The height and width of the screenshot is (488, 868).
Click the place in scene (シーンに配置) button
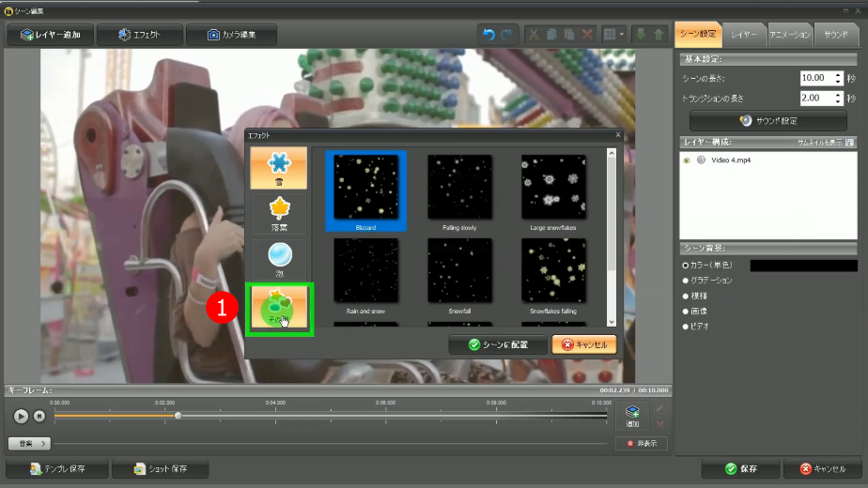pyautogui.click(x=496, y=344)
